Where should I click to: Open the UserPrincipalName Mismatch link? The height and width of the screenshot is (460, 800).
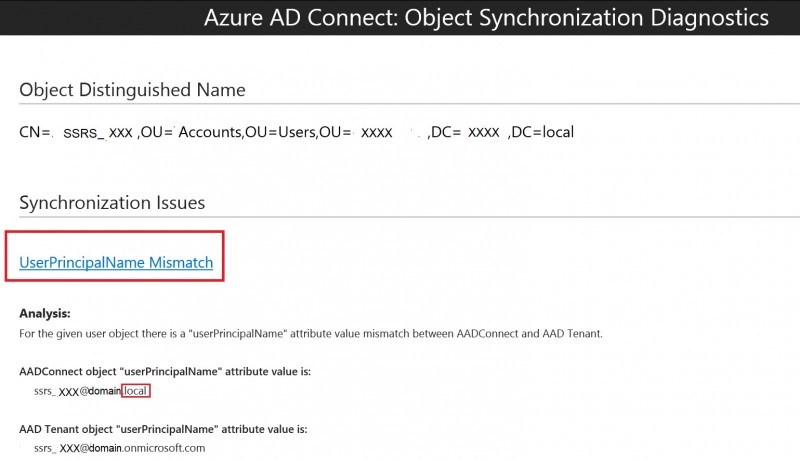point(116,262)
